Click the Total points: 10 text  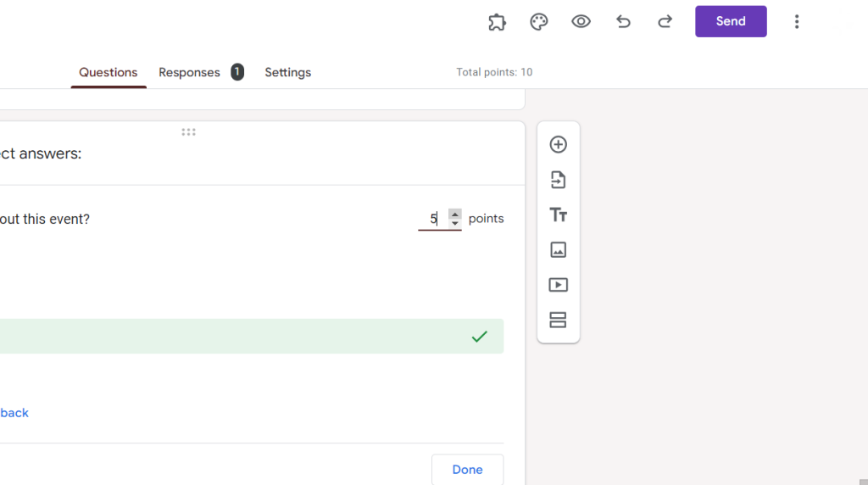[494, 72]
